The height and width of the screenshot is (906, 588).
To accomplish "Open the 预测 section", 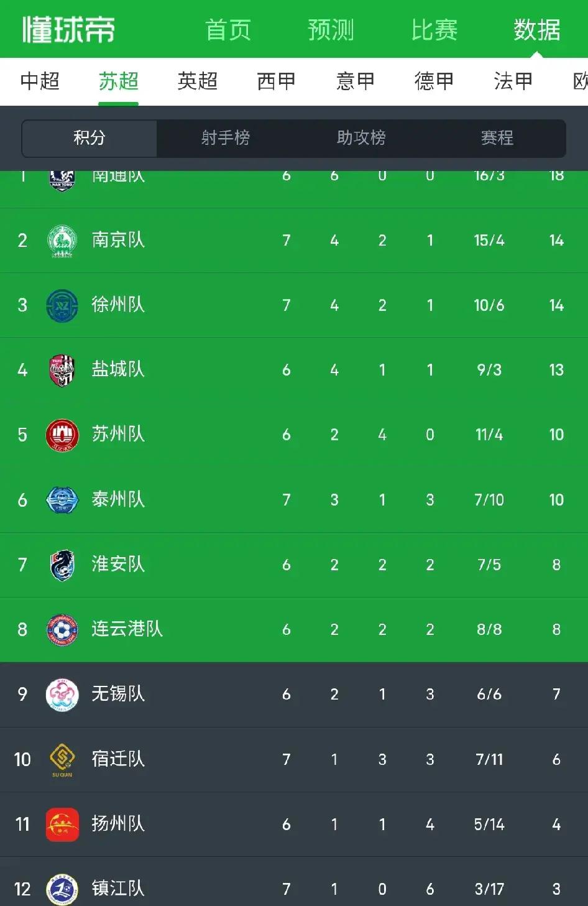I will [330, 28].
